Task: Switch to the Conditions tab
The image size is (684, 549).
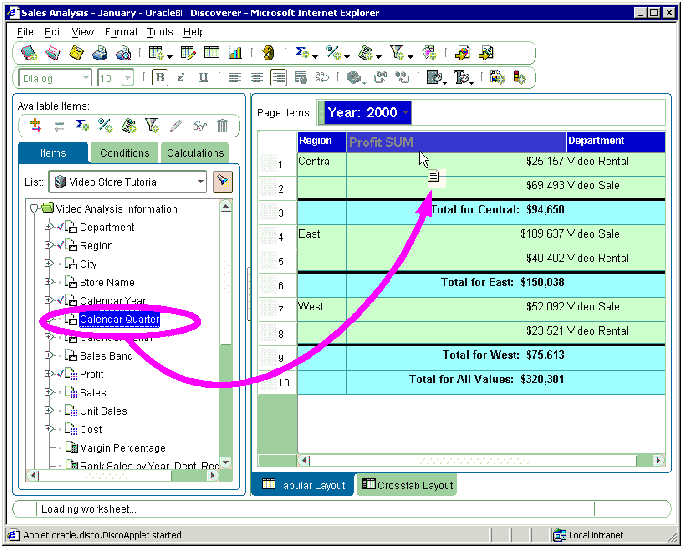Action: [x=124, y=153]
